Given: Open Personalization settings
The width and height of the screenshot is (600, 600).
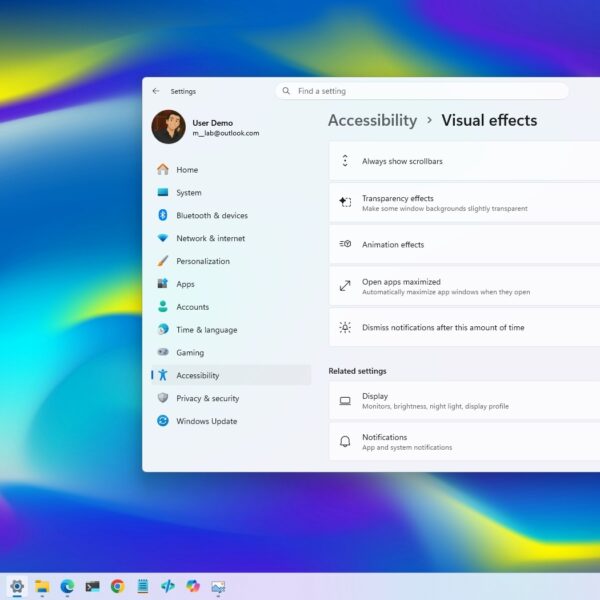Looking at the screenshot, I should tap(231, 261).
